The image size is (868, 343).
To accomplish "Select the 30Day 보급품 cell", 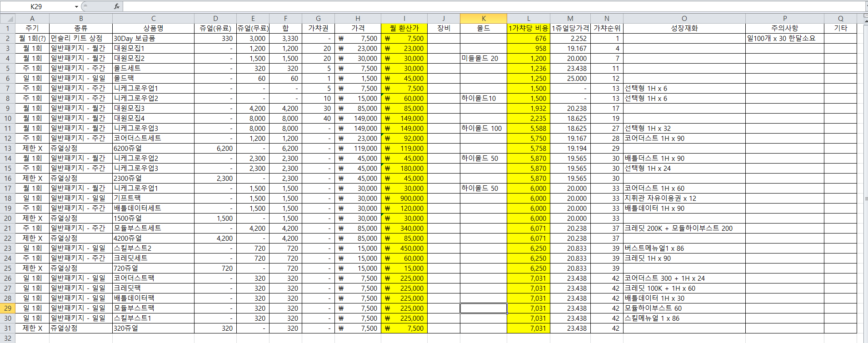I will (153, 39).
